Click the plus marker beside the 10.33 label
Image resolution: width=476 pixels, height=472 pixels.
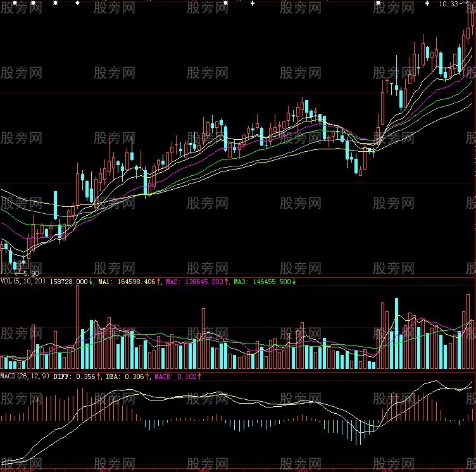(427, 3)
